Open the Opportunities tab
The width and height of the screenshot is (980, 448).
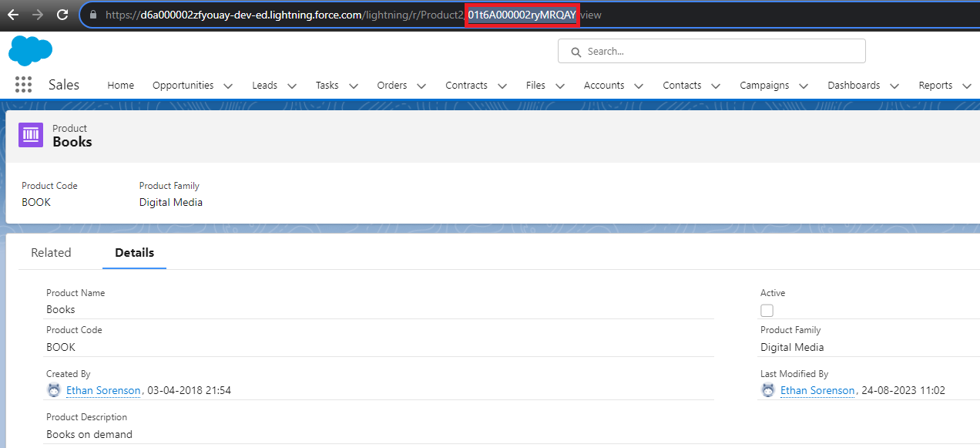tap(183, 86)
